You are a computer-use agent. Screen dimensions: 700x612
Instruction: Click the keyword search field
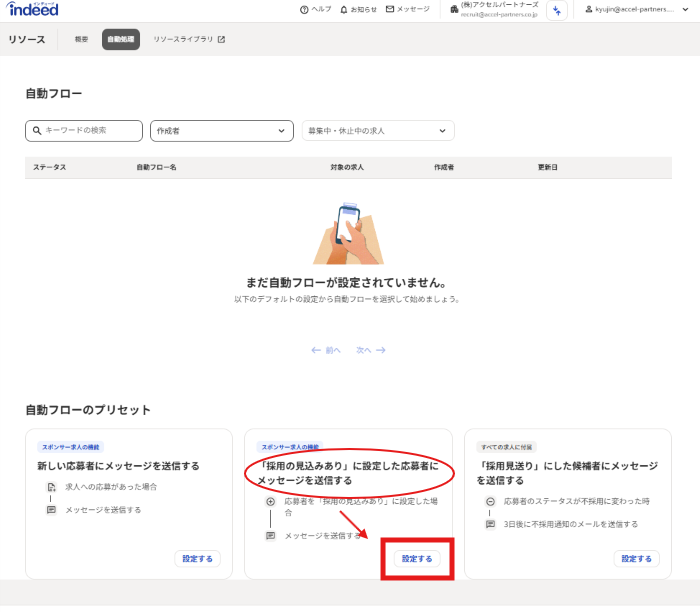84,130
